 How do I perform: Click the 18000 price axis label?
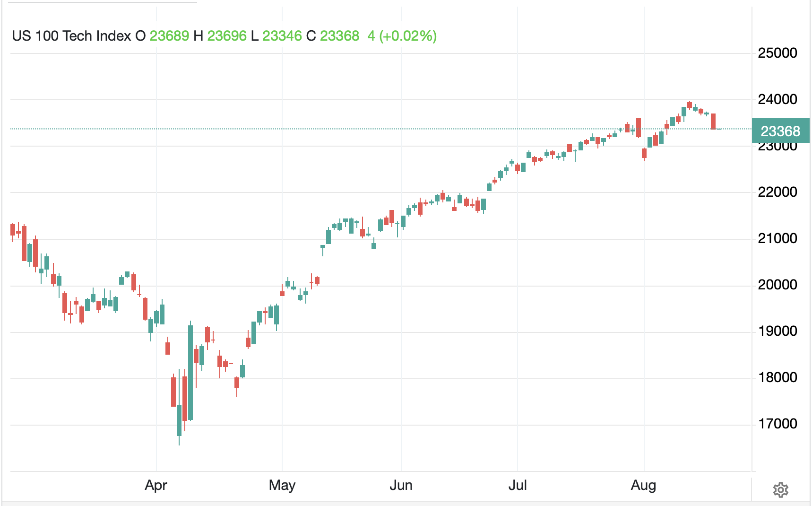click(777, 377)
